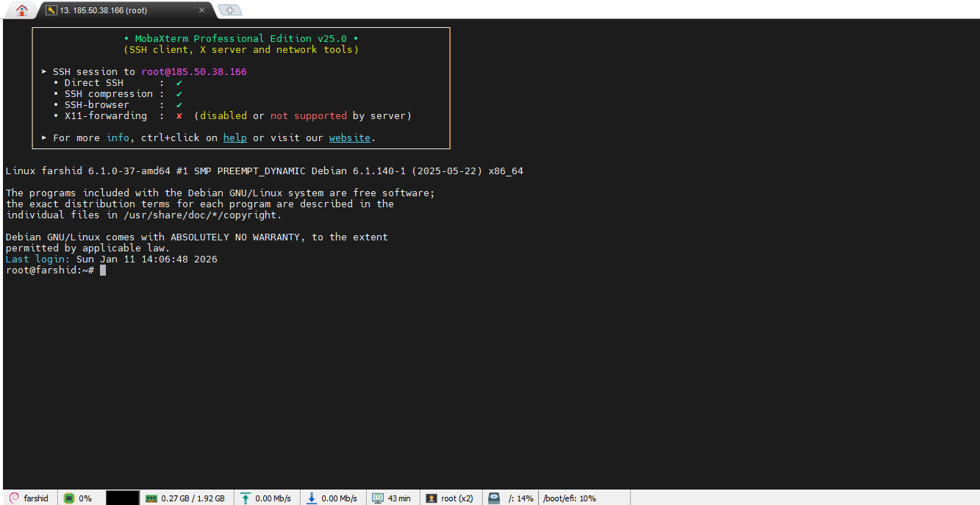Click the black CPU usage graph
This screenshot has width=980, height=505.
(122, 498)
